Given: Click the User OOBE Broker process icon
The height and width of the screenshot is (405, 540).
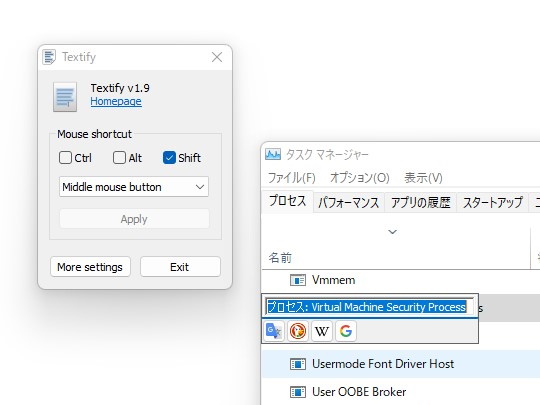Looking at the screenshot, I should [298, 392].
